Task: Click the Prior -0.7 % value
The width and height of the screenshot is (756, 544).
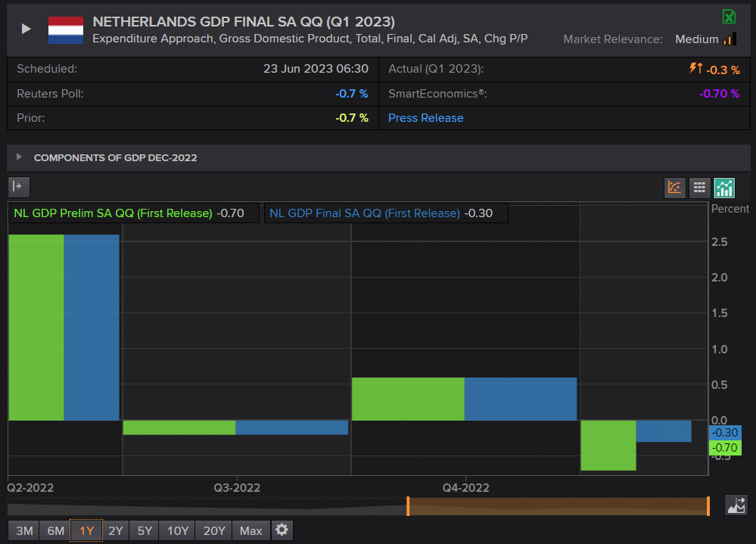Action: [352, 118]
